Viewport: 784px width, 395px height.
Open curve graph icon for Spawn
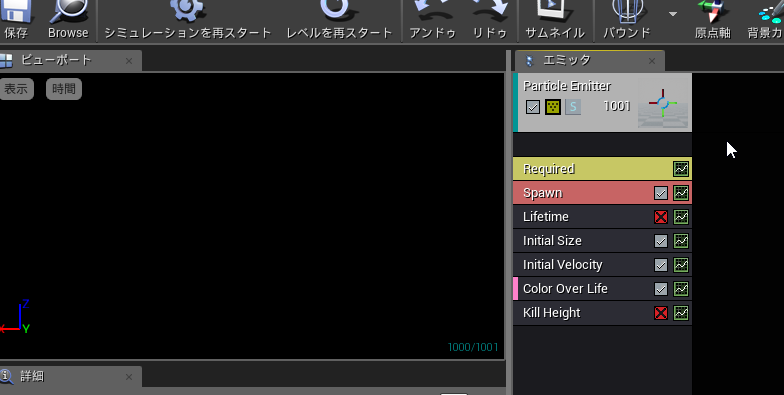681,193
